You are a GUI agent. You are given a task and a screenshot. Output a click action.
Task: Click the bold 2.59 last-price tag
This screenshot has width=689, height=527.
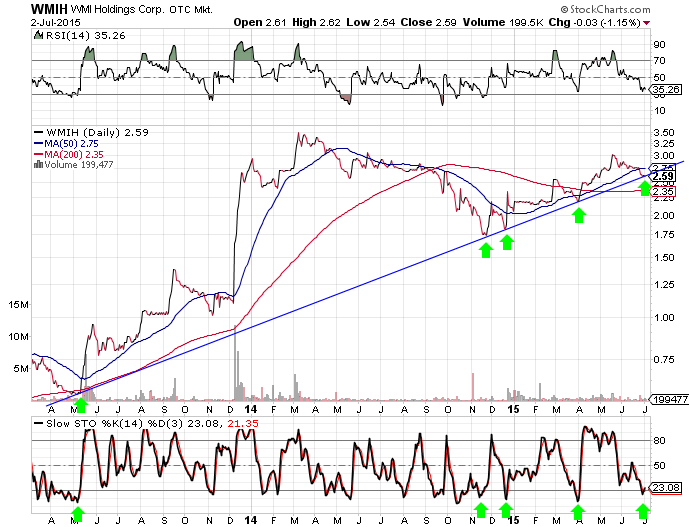coord(664,176)
